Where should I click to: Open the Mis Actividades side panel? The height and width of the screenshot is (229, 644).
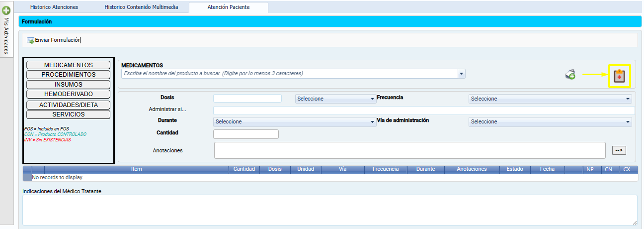(6, 36)
